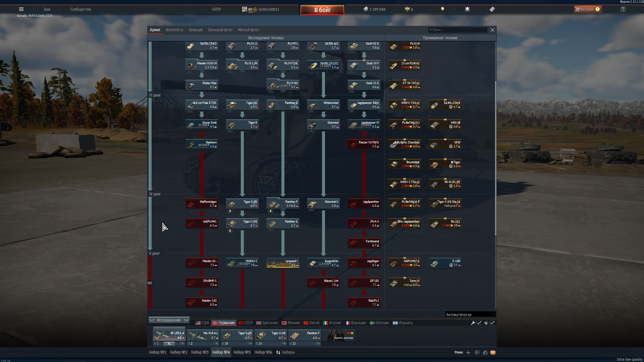Image resolution: width=644 pixels, height=362 pixels.
Task: Select the Швеция nation tab
Action: (x=379, y=323)
